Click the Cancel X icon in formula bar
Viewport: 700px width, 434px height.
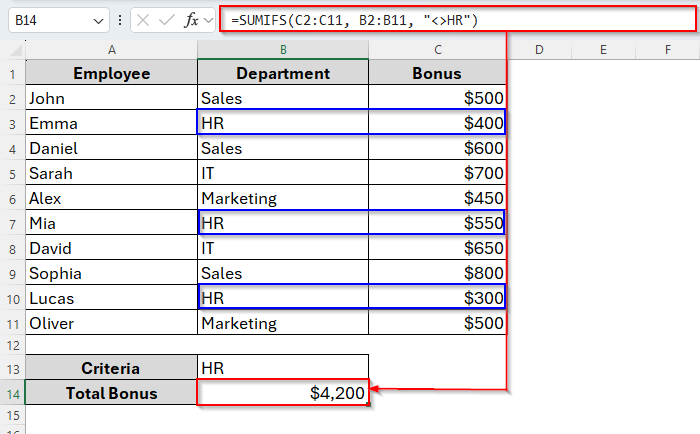(143, 20)
